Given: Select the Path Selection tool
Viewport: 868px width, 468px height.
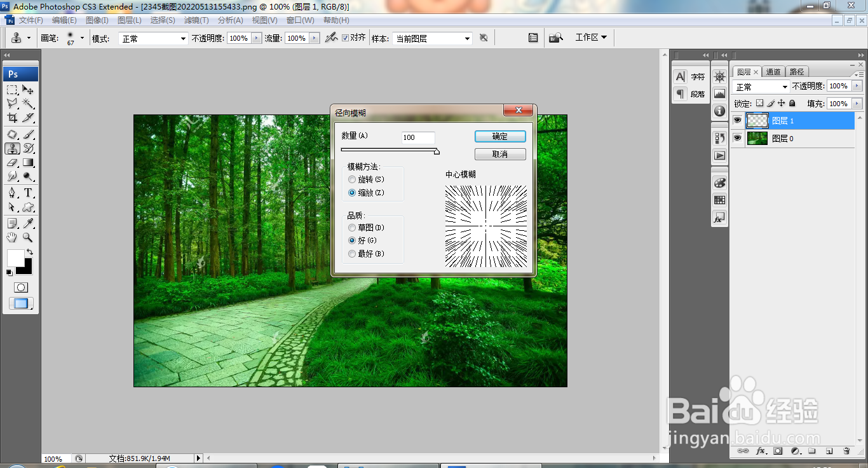Looking at the screenshot, I should [x=12, y=207].
